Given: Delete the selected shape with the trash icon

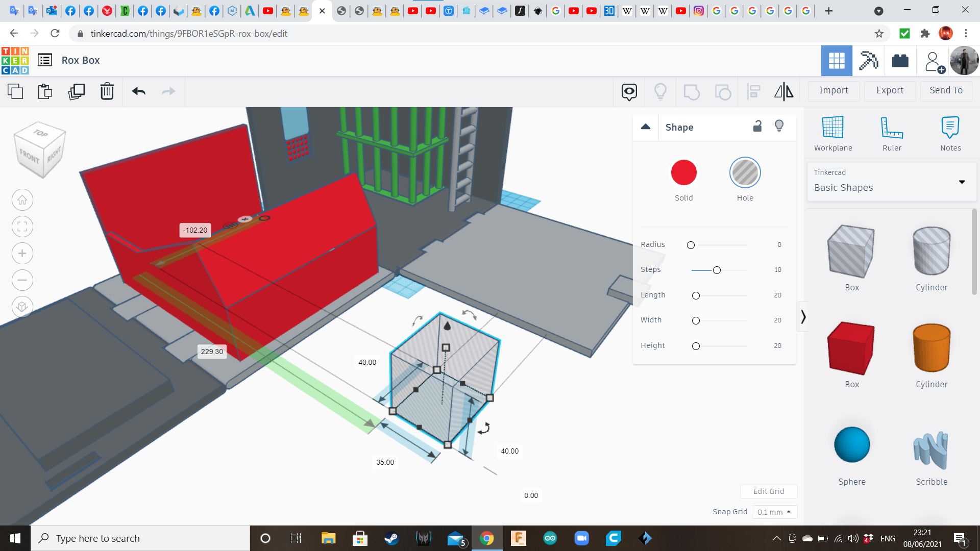Looking at the screenshot, I should tap(107, 91).
